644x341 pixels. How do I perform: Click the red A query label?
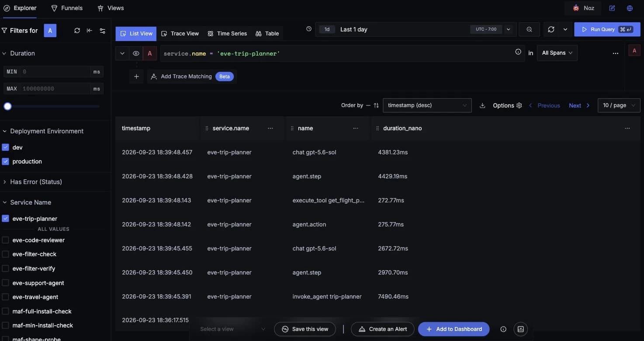pyautogui.click(x=150, y=53)
